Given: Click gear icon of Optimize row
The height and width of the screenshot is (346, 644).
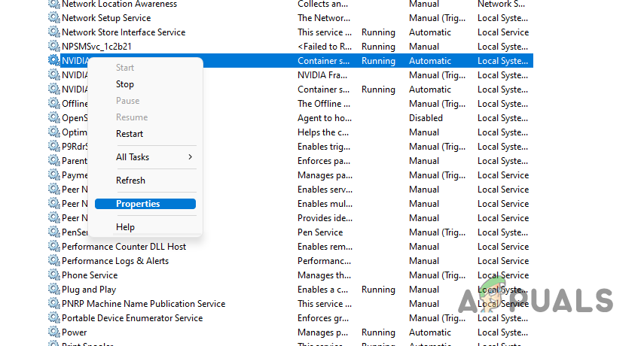Looking at the screenshot, I should (x=53, y=132).
